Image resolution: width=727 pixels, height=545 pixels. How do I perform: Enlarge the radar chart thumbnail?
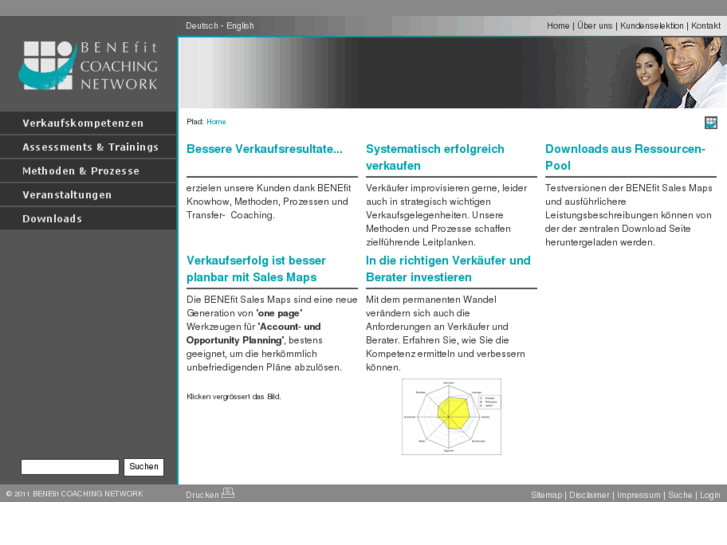[452, 417]
